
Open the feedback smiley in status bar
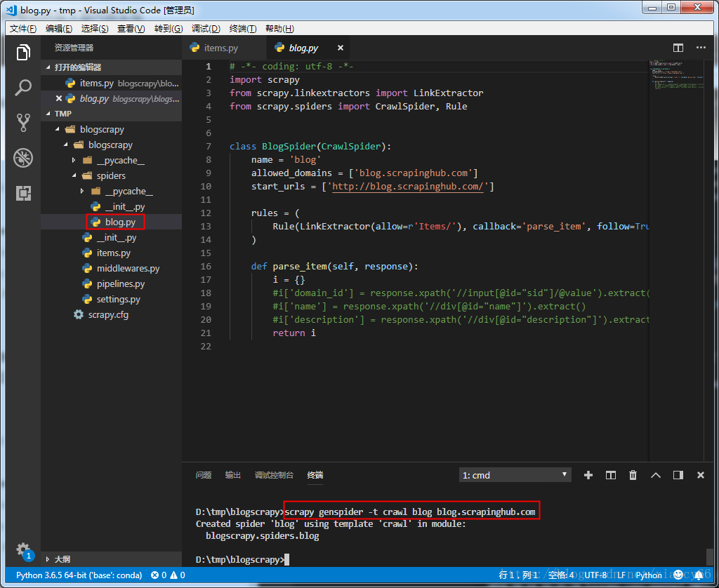[x=678, y=575]
